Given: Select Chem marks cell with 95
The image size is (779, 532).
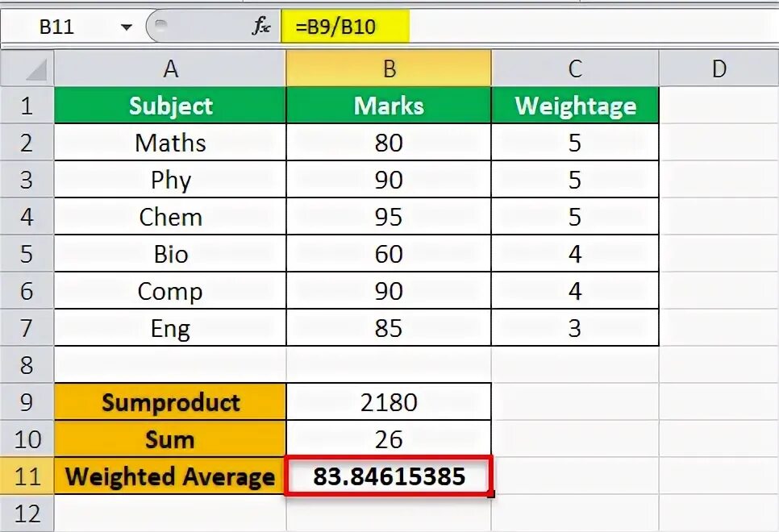Looking at the screenshot, I should click(389, 217).
